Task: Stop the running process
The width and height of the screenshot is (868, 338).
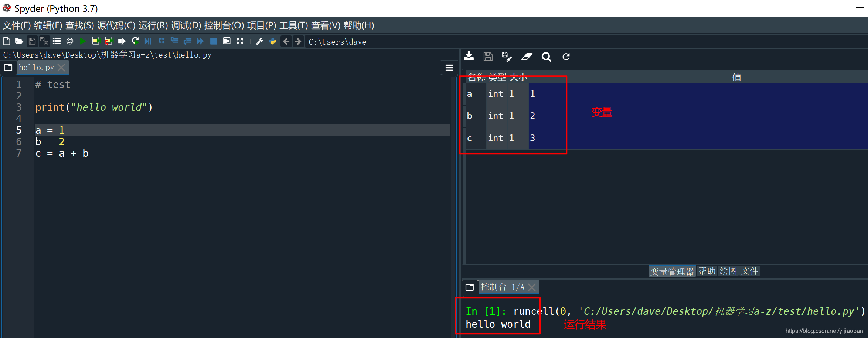Action: click(213, 41)
